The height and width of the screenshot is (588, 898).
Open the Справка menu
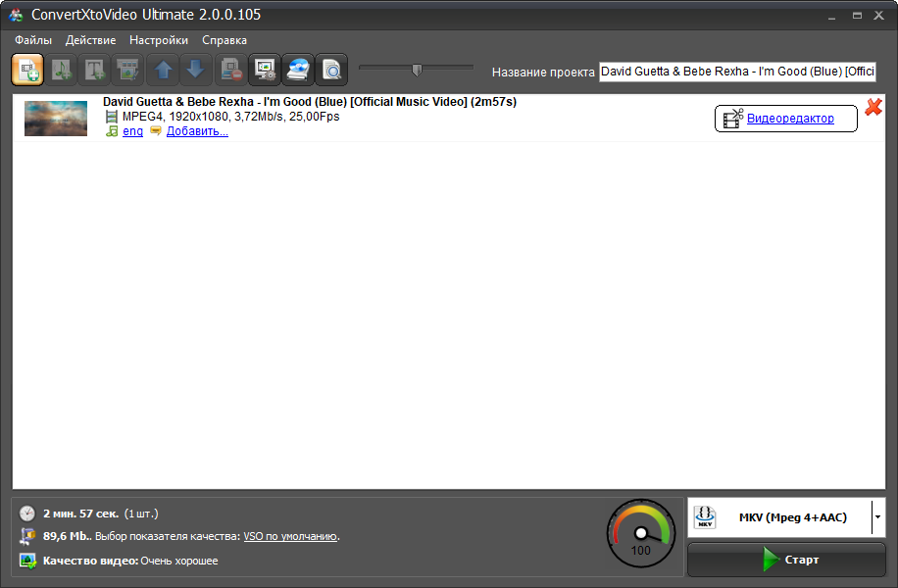224,40
